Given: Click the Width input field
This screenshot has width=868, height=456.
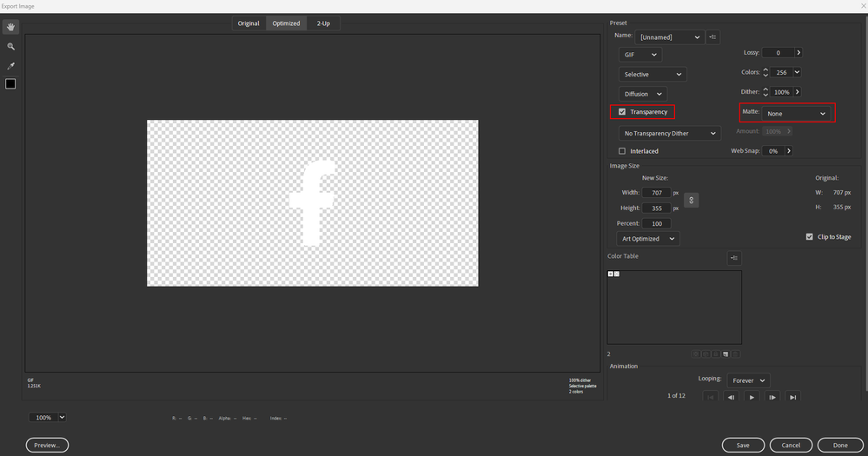Looking at the screenshot, I should 657,193.
